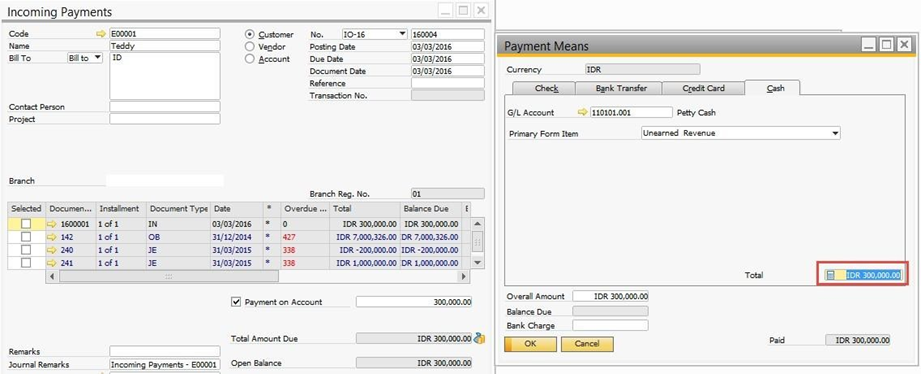The height and width of the screenshot is (374, 921).
Task: Click the Journal Remarks field
Action: pyautogui.click(x=165, y=365)
